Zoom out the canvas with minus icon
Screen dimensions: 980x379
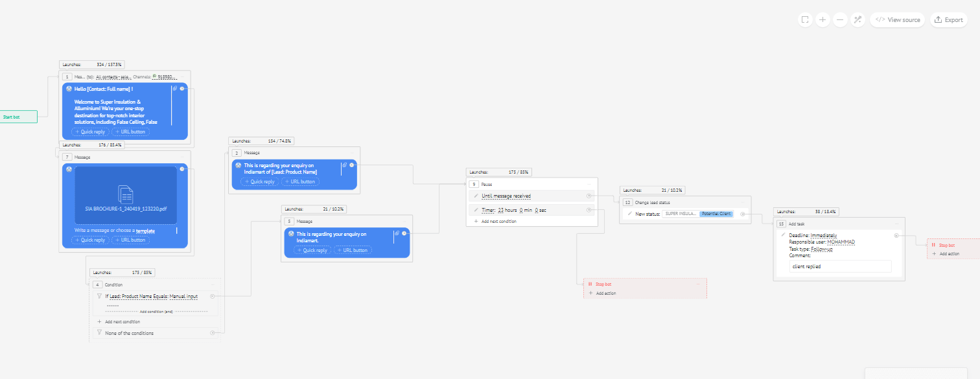[840, 19]
